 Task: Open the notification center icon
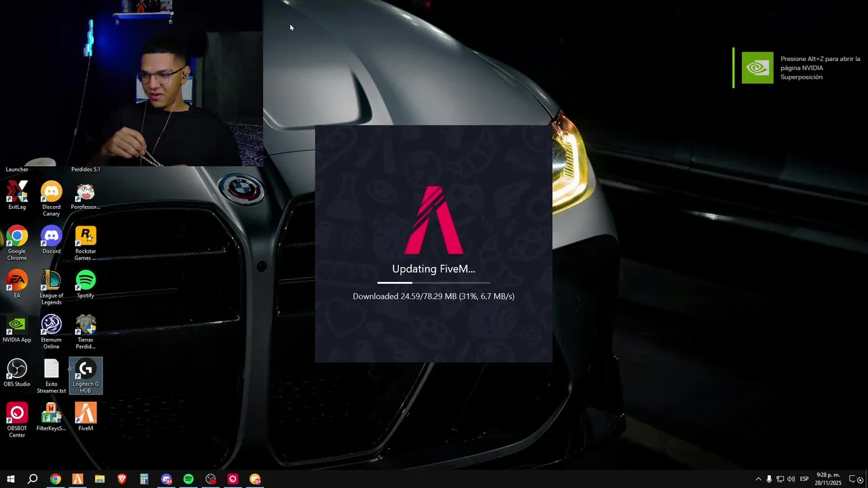click(x=854, y=479)
